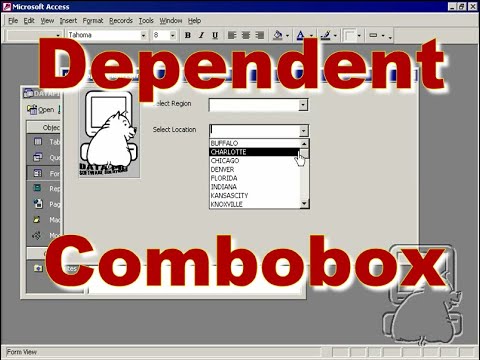
Task: Open the Font size dropdown showing 8
Action: point(172,35)
